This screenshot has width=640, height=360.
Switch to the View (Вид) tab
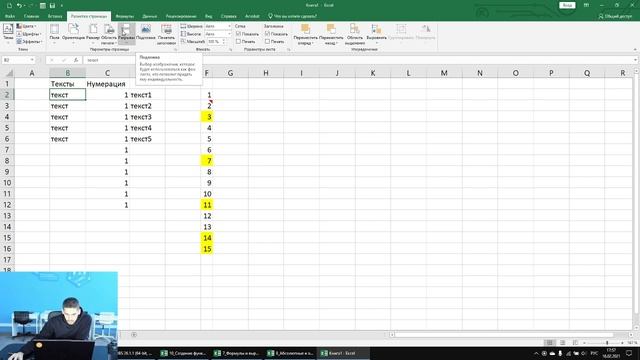(209, 16)
